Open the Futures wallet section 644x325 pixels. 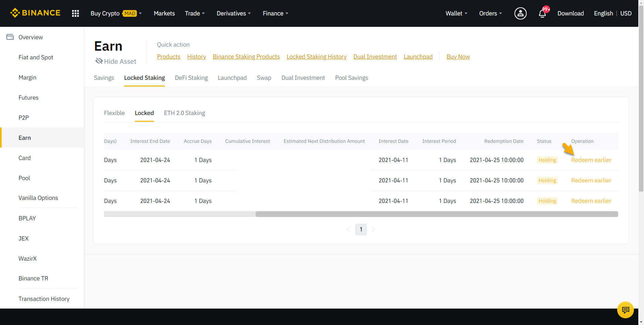pos(29,98)
